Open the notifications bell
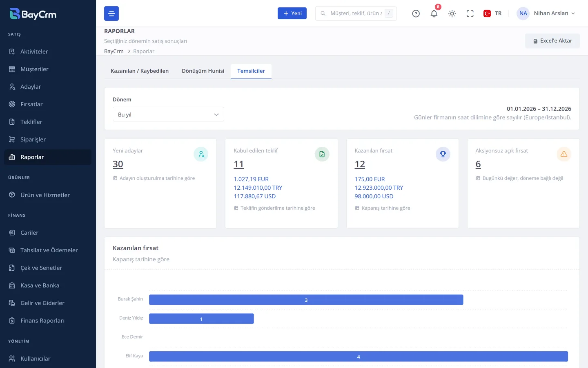Screen dimensions: 588x368 click(x=434, y=13)
